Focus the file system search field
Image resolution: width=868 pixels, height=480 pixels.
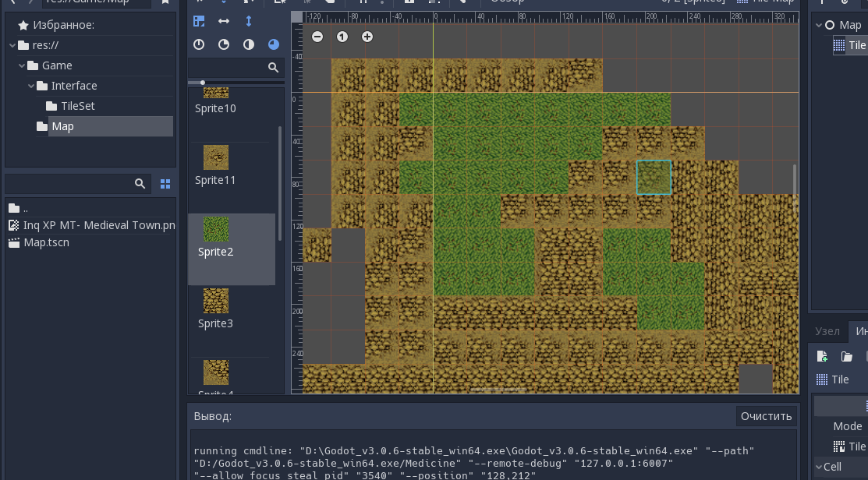(x=77, y=184)
